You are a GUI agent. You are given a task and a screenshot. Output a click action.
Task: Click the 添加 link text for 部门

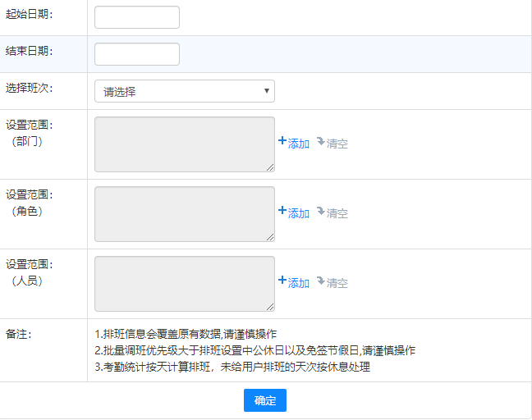point(299,144)
